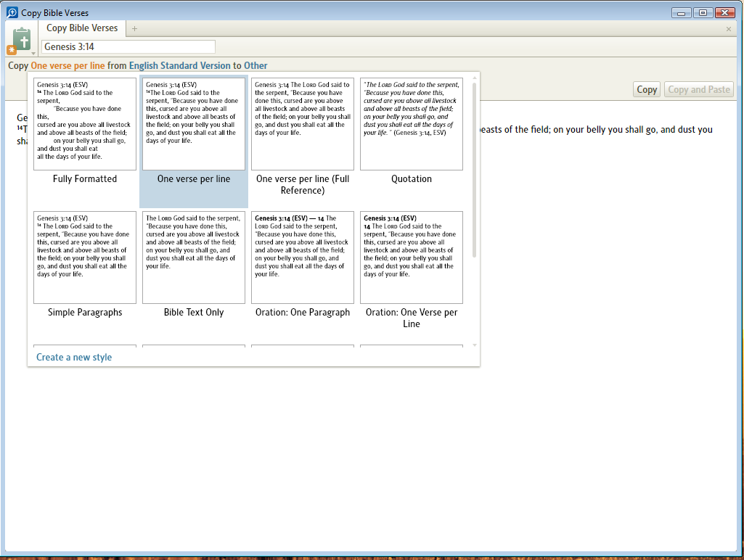The image size is (744, 560).
Task: Click the Fully Formatted label
Action: pos(85,178)
